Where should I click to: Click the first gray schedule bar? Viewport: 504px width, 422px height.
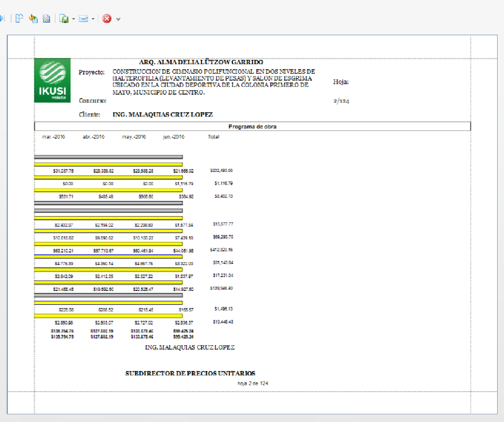[x=108, y=157]
